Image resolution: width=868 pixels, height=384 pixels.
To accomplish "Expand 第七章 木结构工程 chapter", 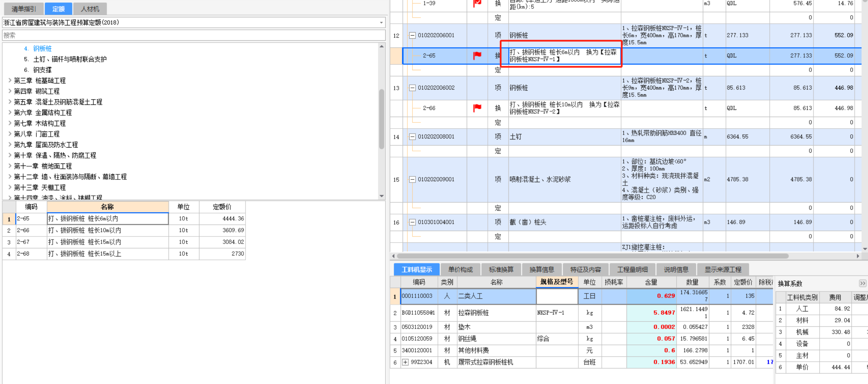I will pos(10,123).
